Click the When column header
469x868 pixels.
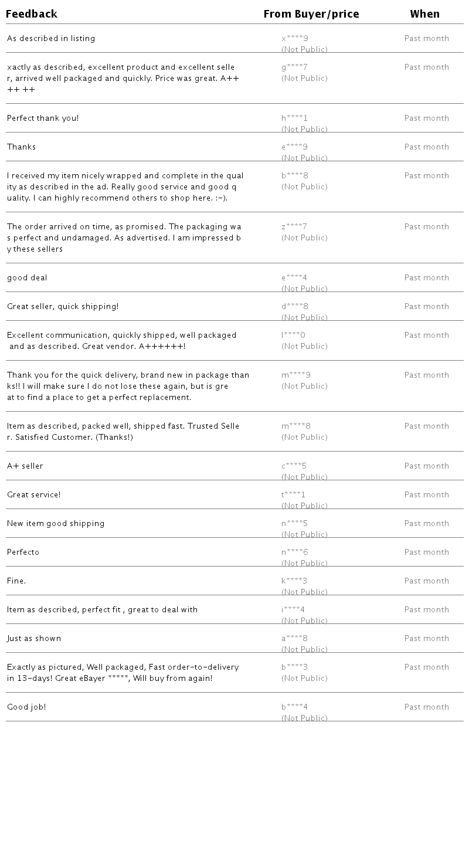[x=424, y=14]
